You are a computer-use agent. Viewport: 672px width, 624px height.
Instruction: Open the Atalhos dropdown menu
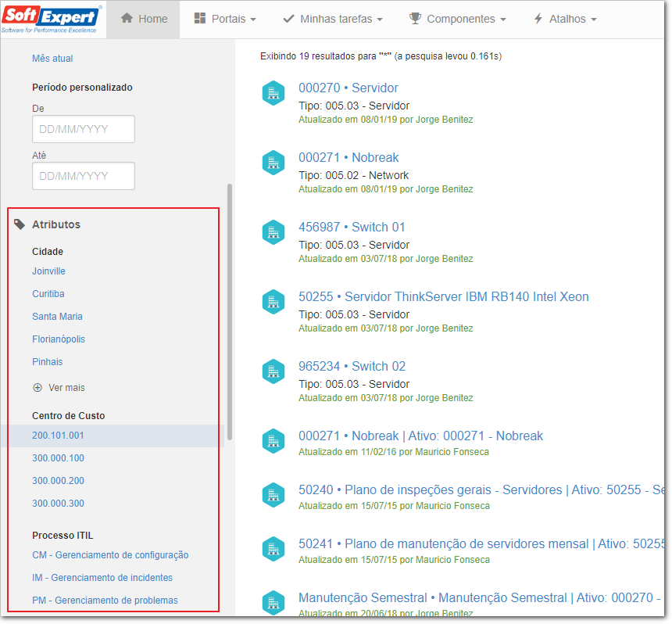565,20
